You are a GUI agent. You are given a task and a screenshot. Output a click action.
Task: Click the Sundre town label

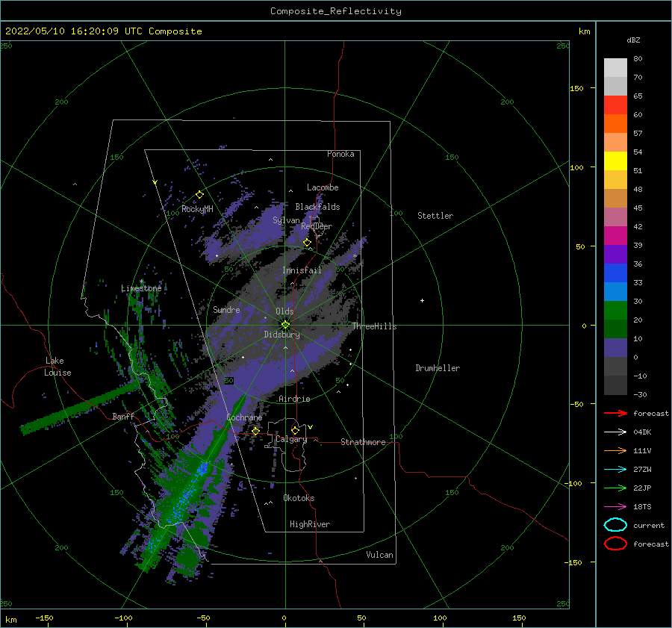click(x=226, y=309)
